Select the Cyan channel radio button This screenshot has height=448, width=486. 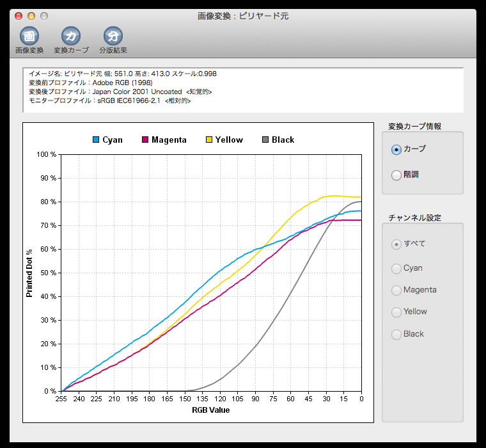click(396, 268)
